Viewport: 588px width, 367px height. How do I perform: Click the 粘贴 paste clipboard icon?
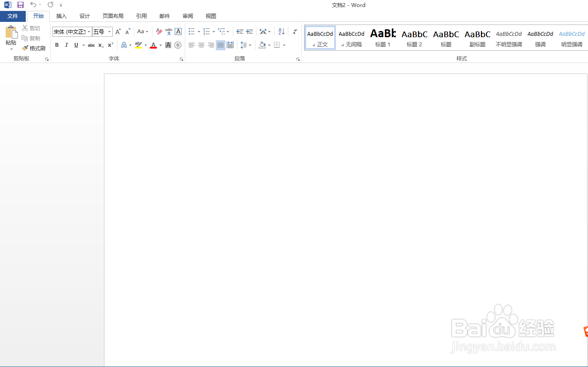(11, 32)
